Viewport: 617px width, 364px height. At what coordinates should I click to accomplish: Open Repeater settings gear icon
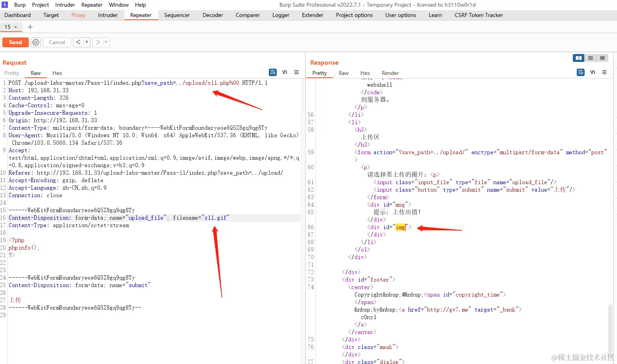(x=36, y=42)
